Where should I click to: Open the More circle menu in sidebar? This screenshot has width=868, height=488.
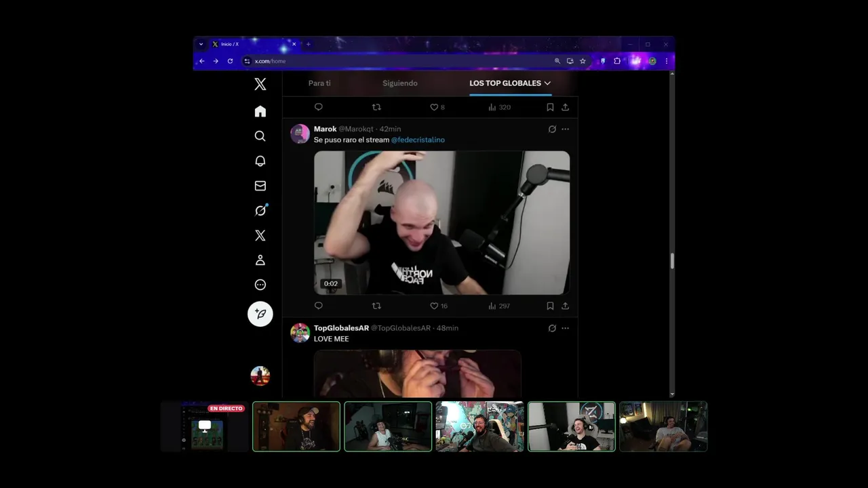click(x=260, y=285)
